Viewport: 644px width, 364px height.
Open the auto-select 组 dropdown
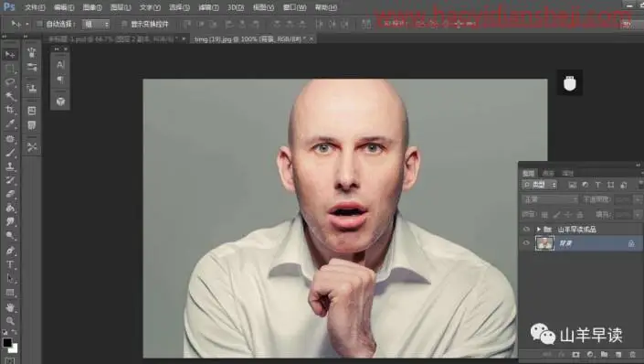(96, 25)
